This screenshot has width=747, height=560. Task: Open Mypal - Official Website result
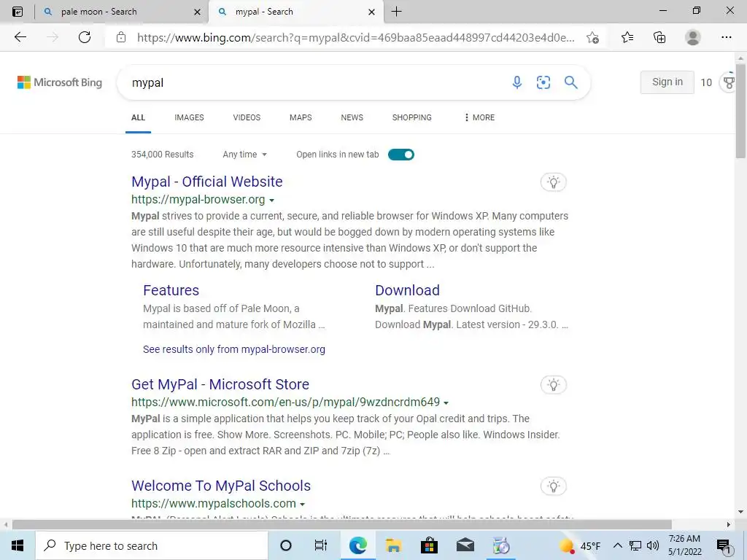tap(206, 182)
